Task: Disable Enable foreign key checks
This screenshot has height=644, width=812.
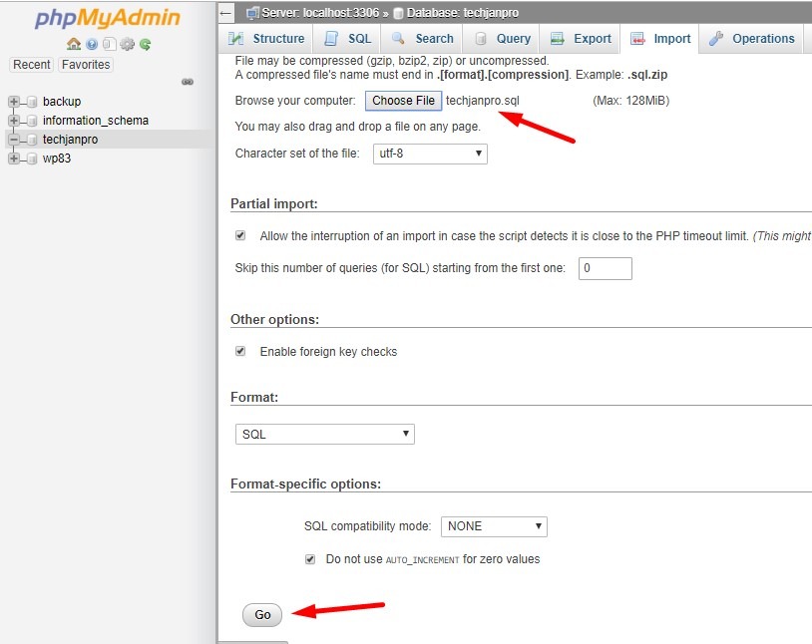Action: point(240,351)
